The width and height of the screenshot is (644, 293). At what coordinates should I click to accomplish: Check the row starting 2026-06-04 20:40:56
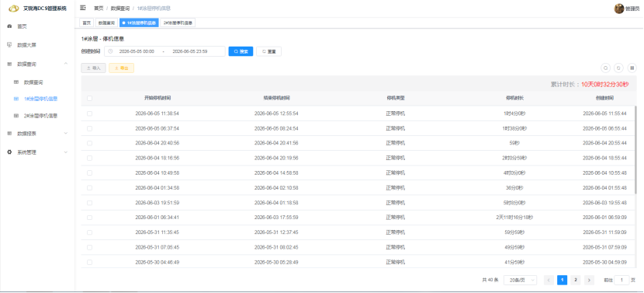(89, 143)
